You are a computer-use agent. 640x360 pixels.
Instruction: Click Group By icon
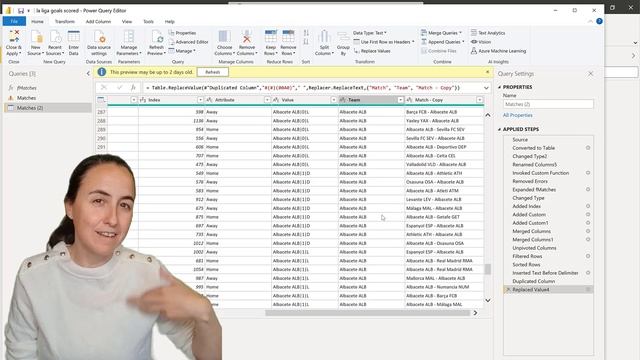(343, 37)
